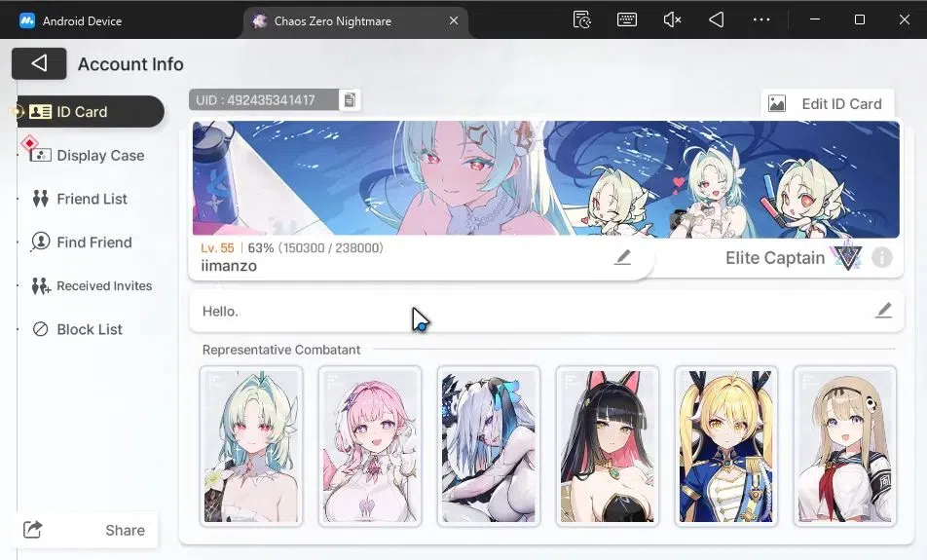Click the UID : 492435341417 text
Screen dimensions: 927x560
click(255, 100)
